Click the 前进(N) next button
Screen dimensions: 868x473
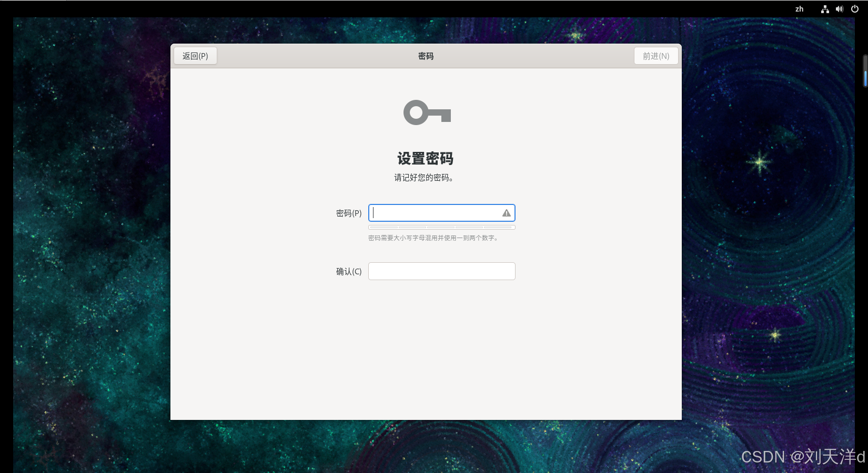tap(655, 56)
